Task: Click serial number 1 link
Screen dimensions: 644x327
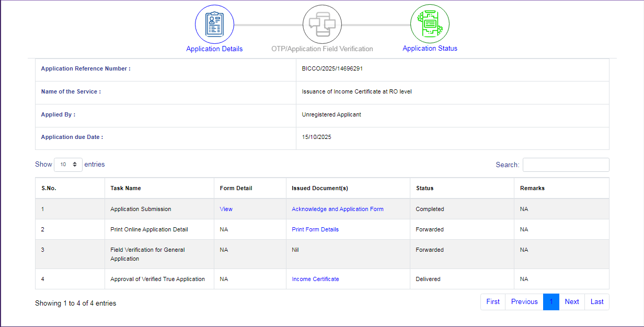Action: (x=43, y=209)
